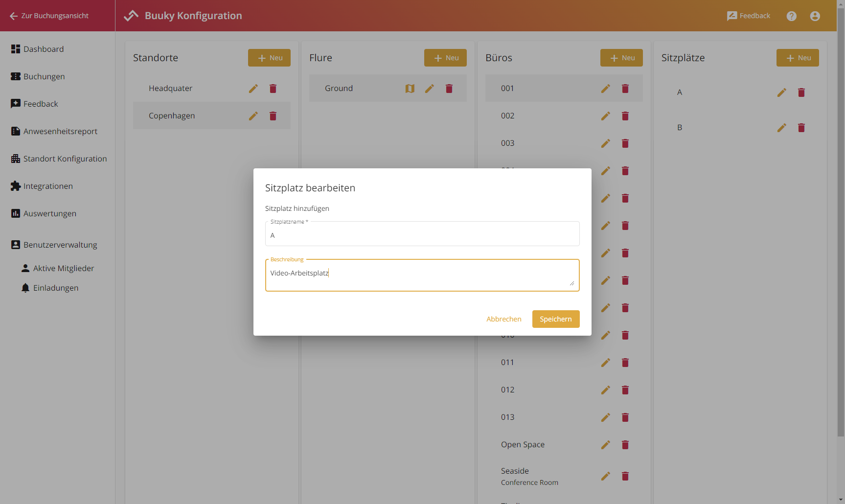
Task: Add a new Büro
Action: click(621, 58)
